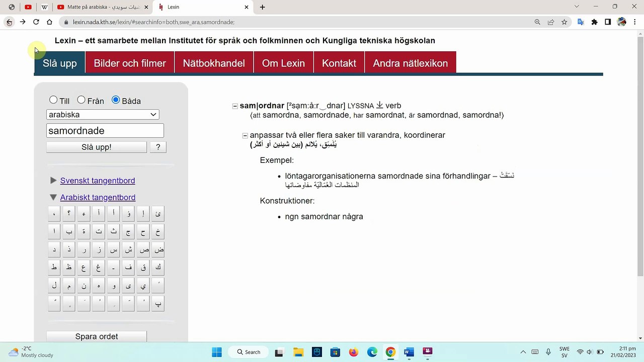This screenshot has width=644, height=362.
Task: Open the Chrome extensions puzzle icon
Action: (595, 22)
